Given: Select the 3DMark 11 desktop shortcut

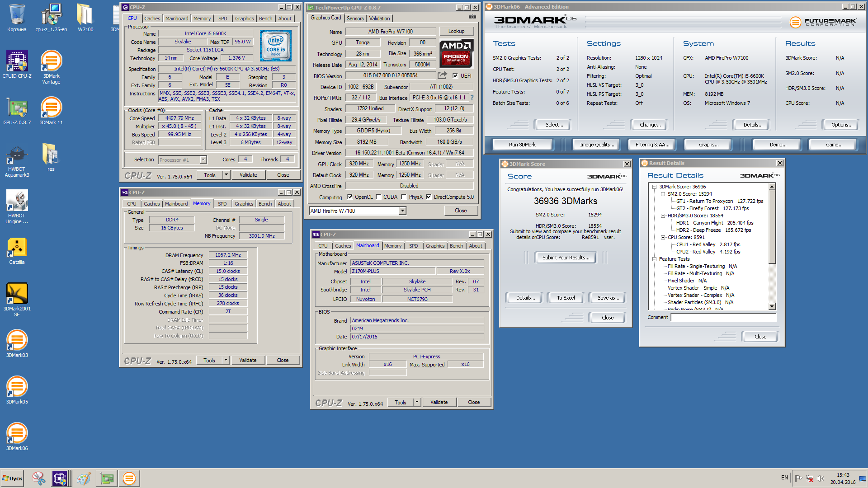Looking at the screenshot, I should click(x=51, y=111).
